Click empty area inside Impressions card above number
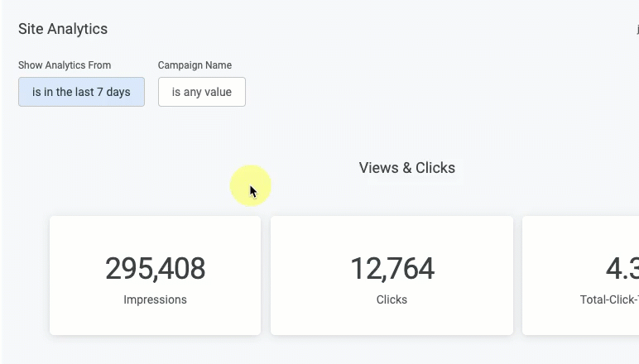639x364 pixels. coord(156,235)
